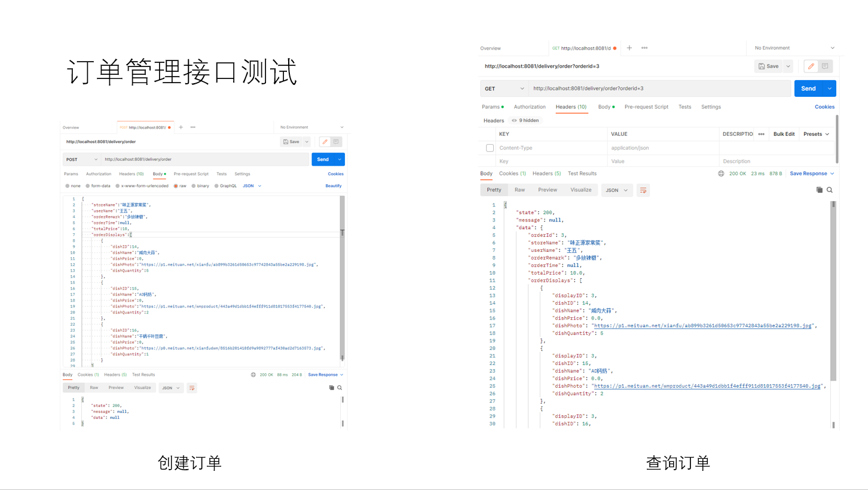Select the x-www-form-urlencoded radio
Image resolution: width=868 pixels, height=490 pixels.
118,186
